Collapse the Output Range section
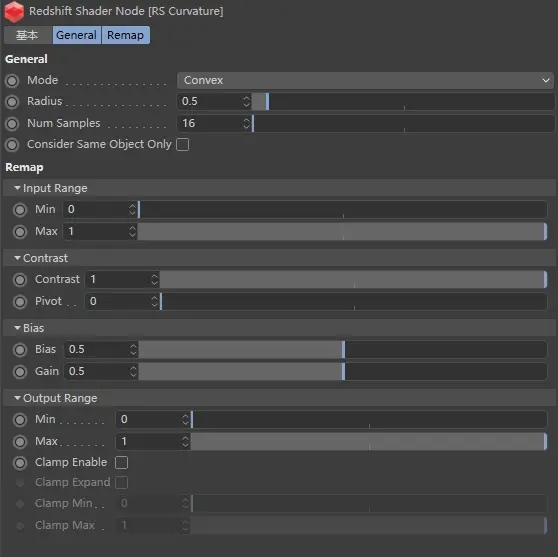558x557 pixels. pos(17,398)
